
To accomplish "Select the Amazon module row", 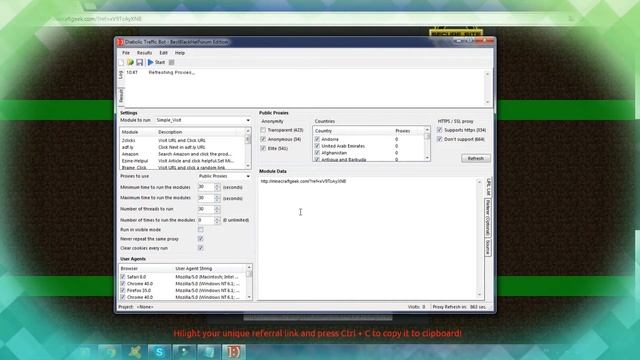I will click(182, 154).
